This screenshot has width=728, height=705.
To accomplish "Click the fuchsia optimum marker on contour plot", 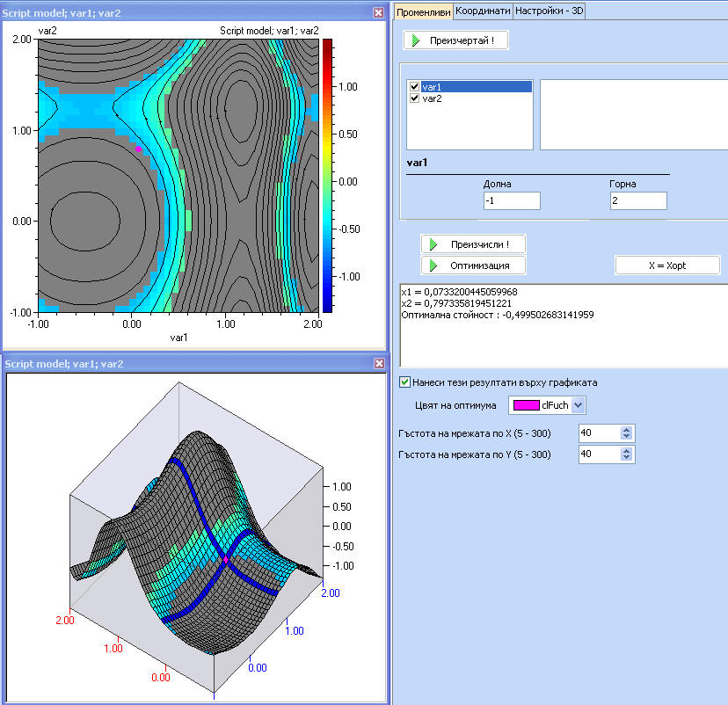I will [x=138, y=149].
